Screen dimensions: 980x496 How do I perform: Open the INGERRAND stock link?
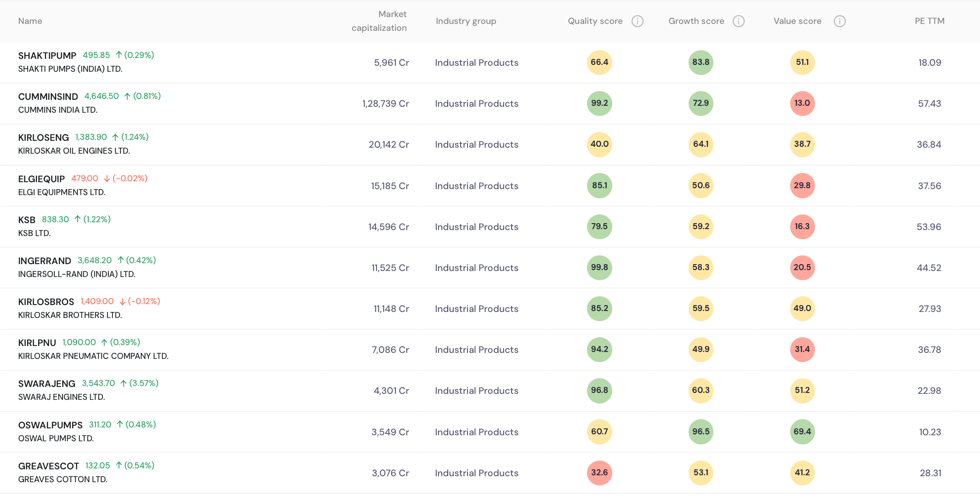click(x=45, y=261)
